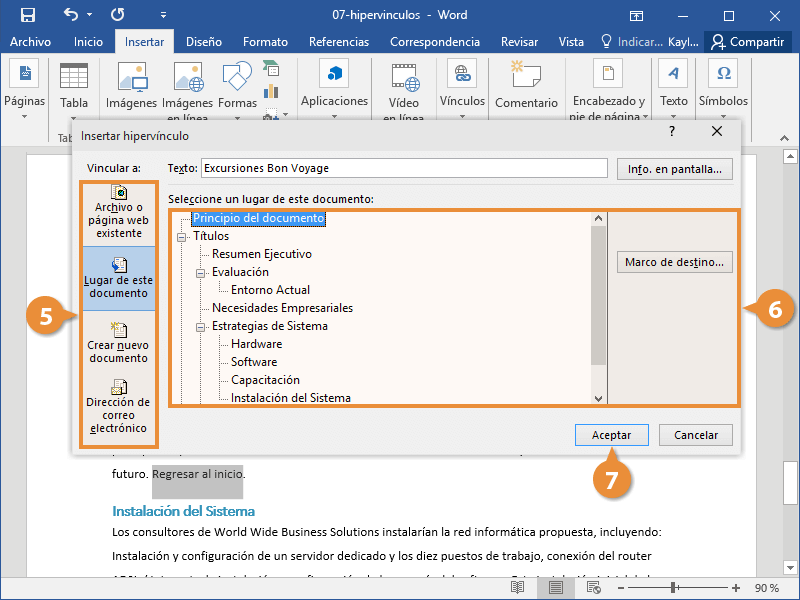
Task: Click Marco de destino button
Action: pyautogui.click(x=674, y=262)
